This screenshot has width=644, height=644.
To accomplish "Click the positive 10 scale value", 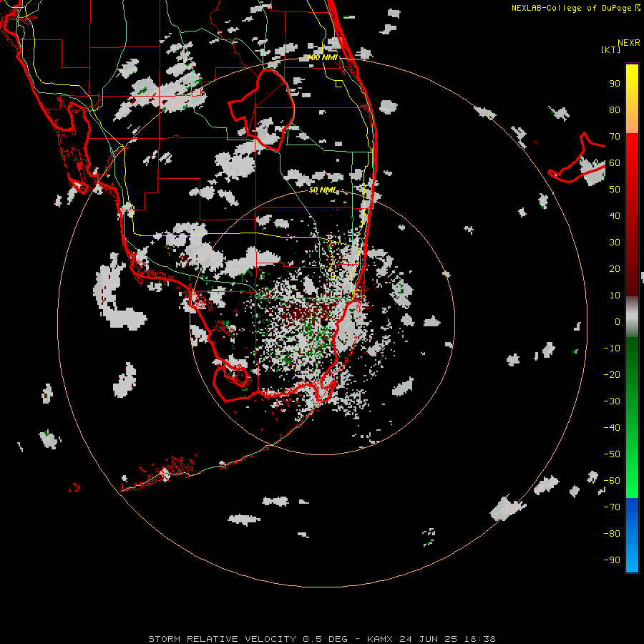I will (615, 296).
